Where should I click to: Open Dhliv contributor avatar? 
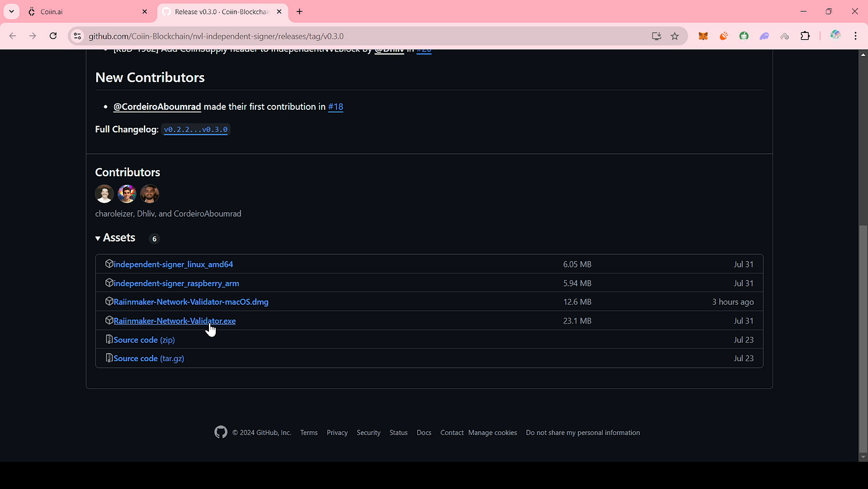tap(127, 194)
